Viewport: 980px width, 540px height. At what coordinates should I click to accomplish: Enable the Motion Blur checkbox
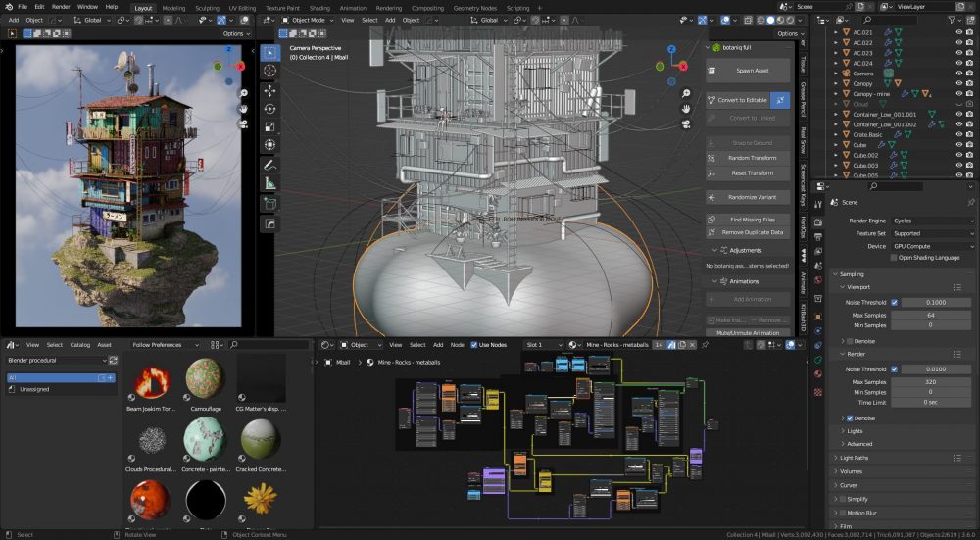843,514
